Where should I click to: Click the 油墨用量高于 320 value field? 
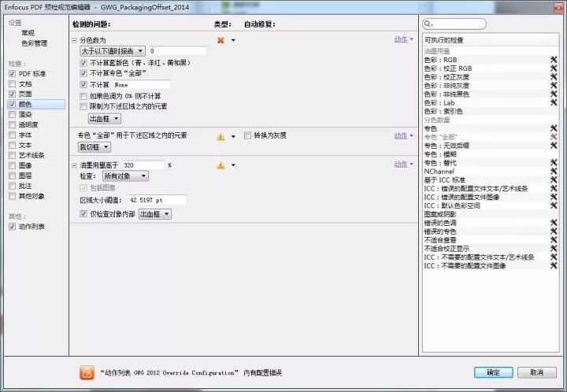pos(143,165)
